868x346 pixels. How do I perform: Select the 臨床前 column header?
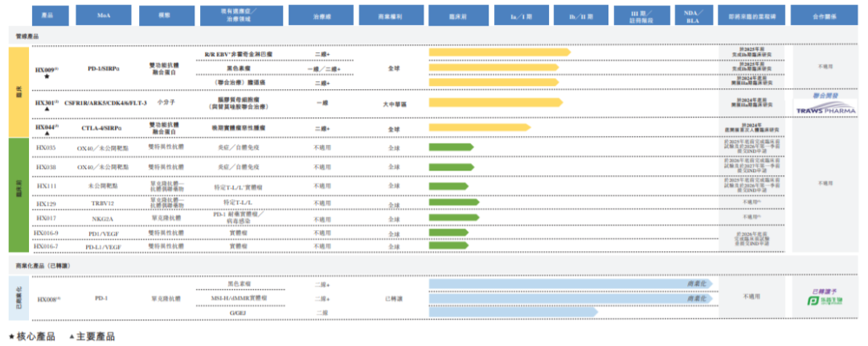[x=458, y=15]
